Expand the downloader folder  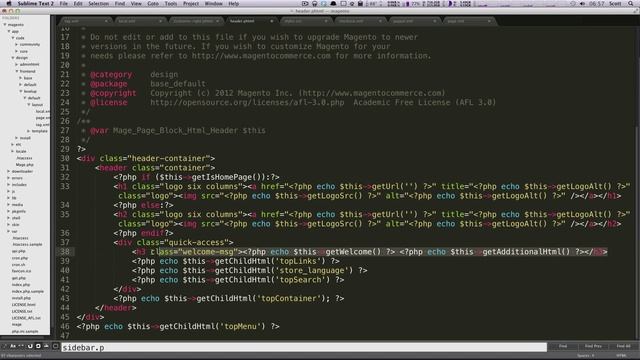[x=9, y=171]
